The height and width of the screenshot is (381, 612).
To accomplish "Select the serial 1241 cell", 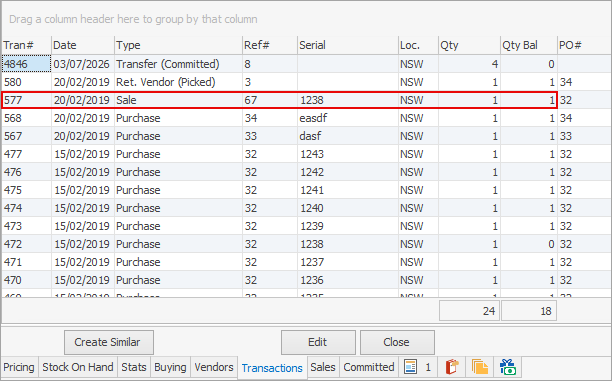I will click(348, 190).
